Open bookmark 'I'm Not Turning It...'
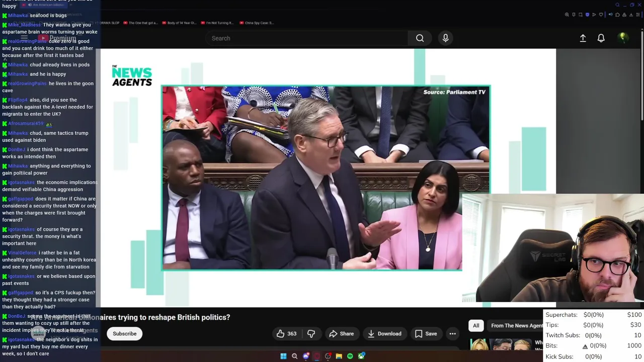The width and height of the screenshot is (644, 362). tap(217, 23)
